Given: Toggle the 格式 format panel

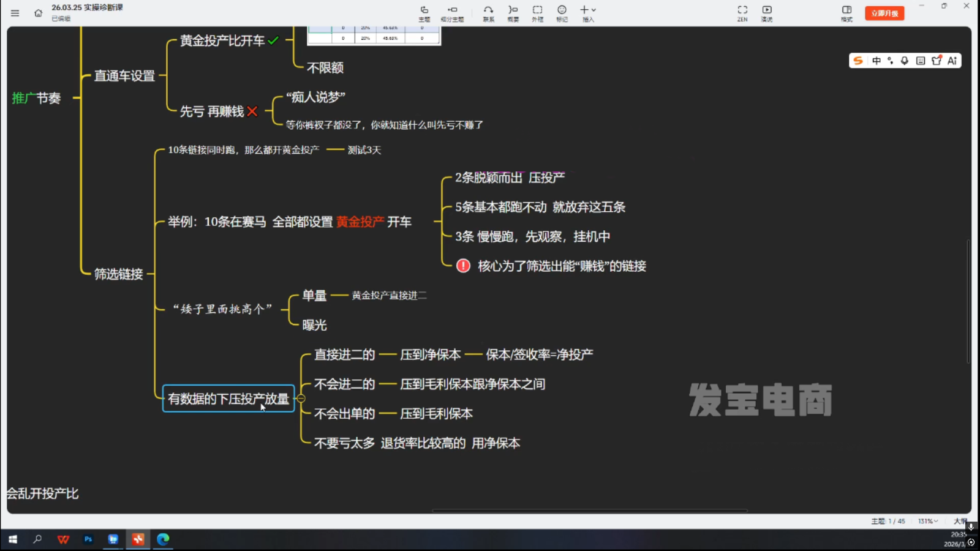Looking at the screenshot, I should pos(846,13).
